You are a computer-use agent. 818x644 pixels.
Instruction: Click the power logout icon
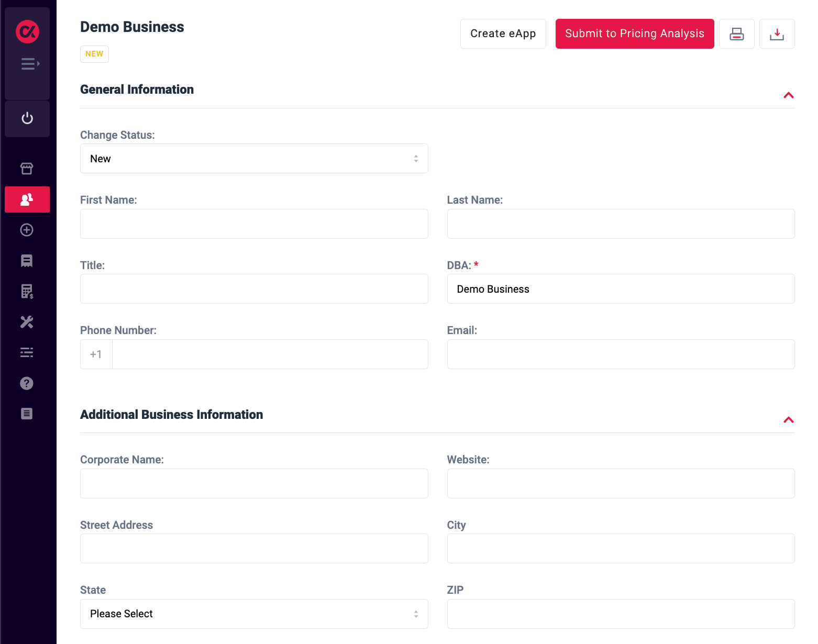(x=27, y=118)
